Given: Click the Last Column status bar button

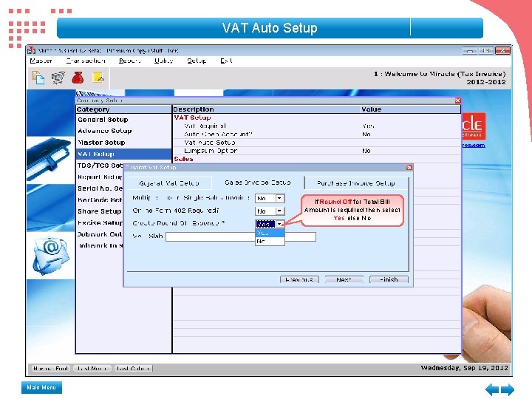Looking at the screenshot, I should [x=133, y=368].
